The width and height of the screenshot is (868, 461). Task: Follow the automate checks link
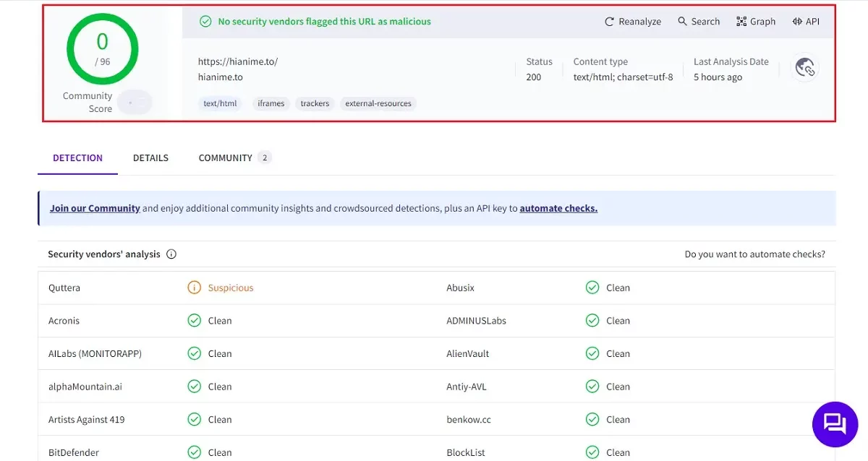click(x=558, y=208)
